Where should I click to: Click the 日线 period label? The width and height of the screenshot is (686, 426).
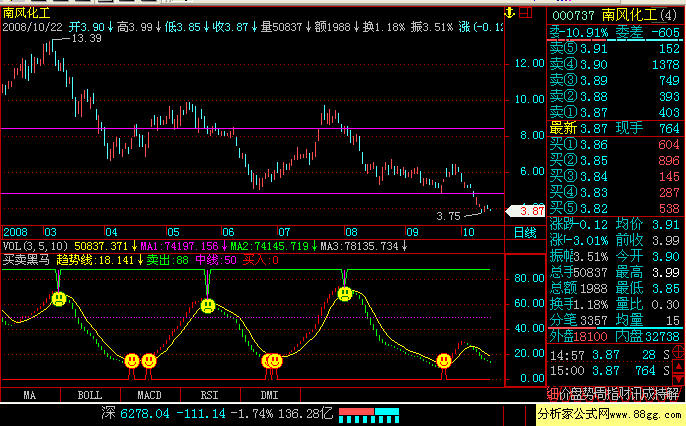(525, 233)
